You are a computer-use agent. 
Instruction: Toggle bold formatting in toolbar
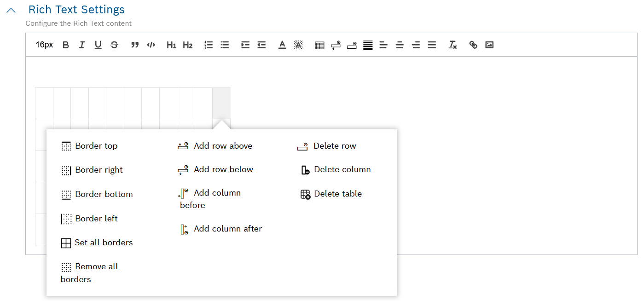(66, 45)
